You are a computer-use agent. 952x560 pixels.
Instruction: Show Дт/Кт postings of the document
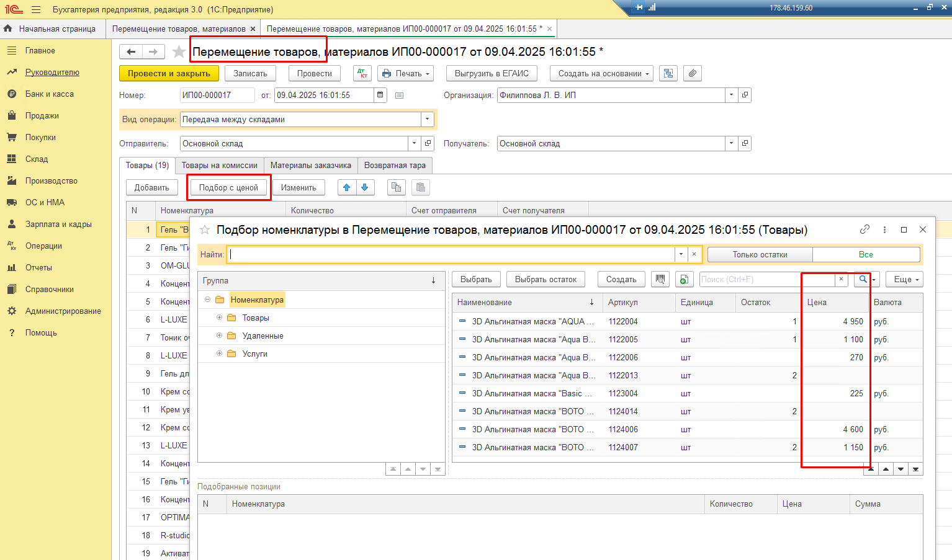click(x=362, y=73)
